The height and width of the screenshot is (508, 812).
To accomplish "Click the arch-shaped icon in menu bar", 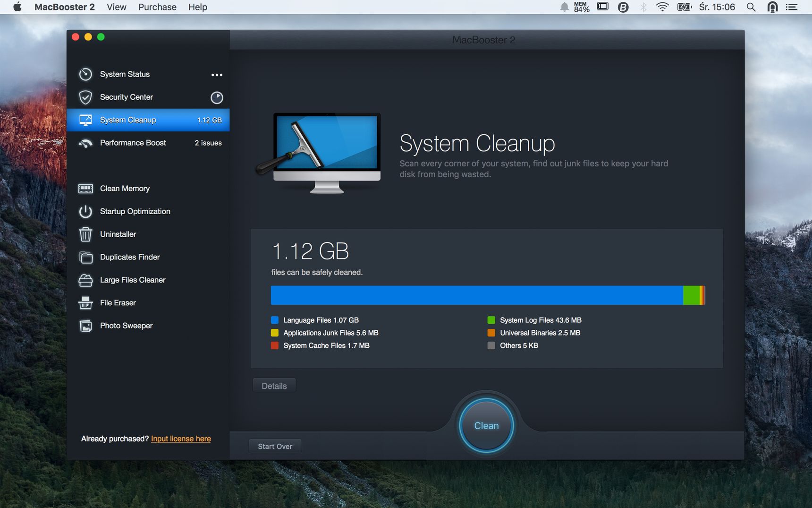I will [x=772, y=7].
